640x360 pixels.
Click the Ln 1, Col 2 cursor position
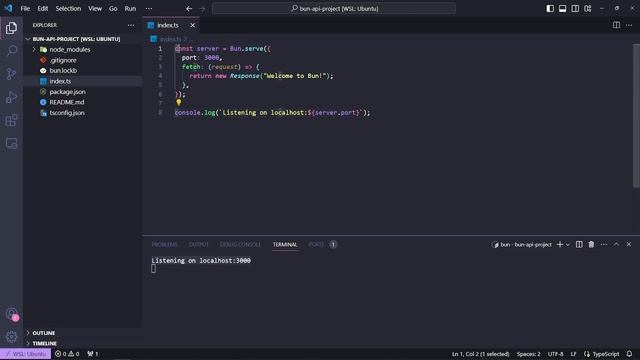pos(480,354)
